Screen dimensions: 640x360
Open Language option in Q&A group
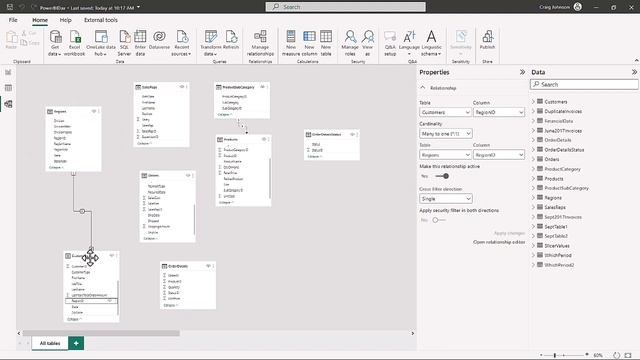(409, 42)
